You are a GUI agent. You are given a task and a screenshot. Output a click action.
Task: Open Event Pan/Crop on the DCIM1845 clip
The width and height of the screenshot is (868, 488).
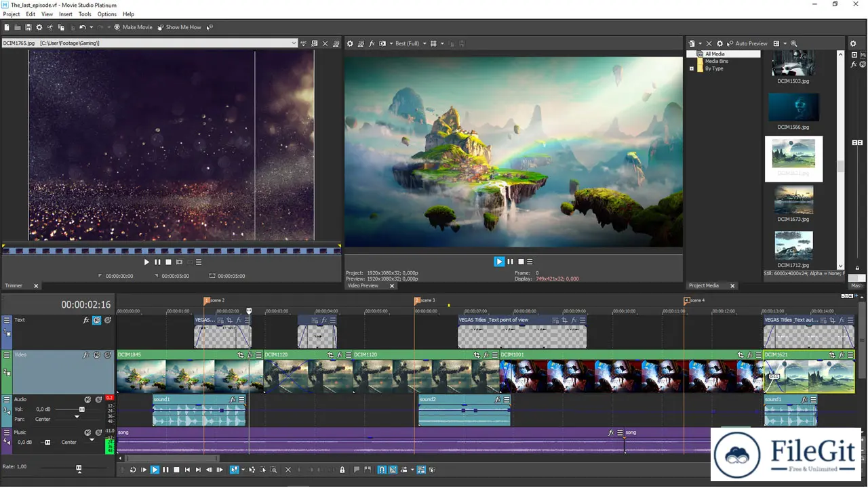240,354
